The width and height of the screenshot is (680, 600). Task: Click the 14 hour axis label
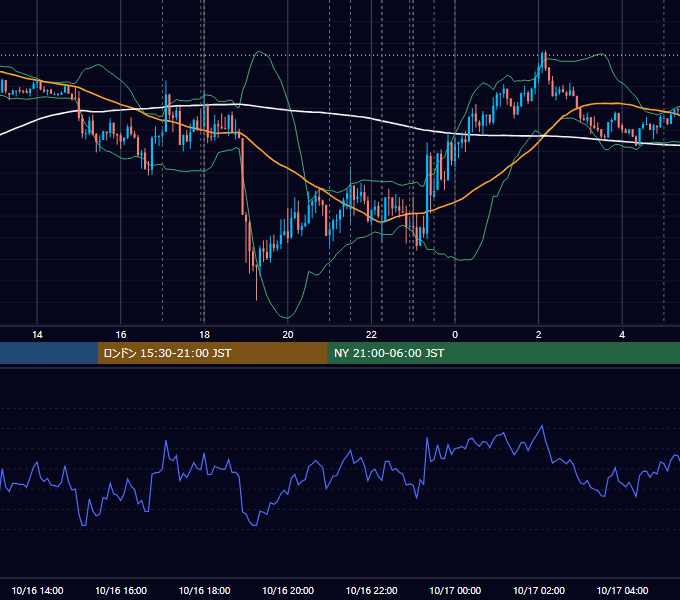point(37,335)
